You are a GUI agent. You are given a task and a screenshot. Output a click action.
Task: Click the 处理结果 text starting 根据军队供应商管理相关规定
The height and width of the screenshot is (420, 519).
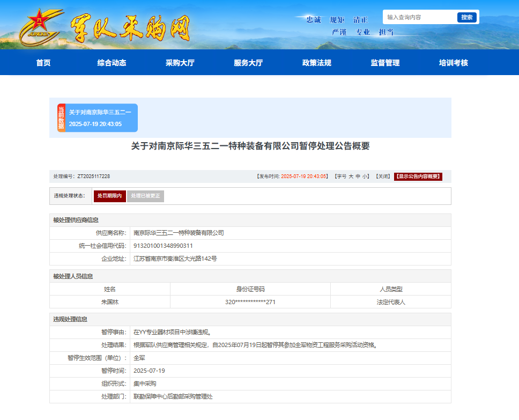[x=256, y=345]
